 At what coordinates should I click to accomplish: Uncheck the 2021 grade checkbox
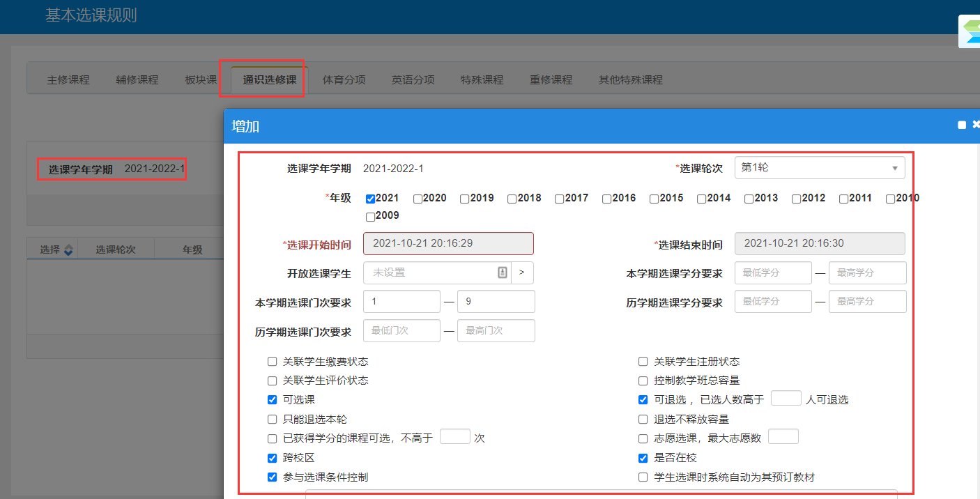coord(370,199)
